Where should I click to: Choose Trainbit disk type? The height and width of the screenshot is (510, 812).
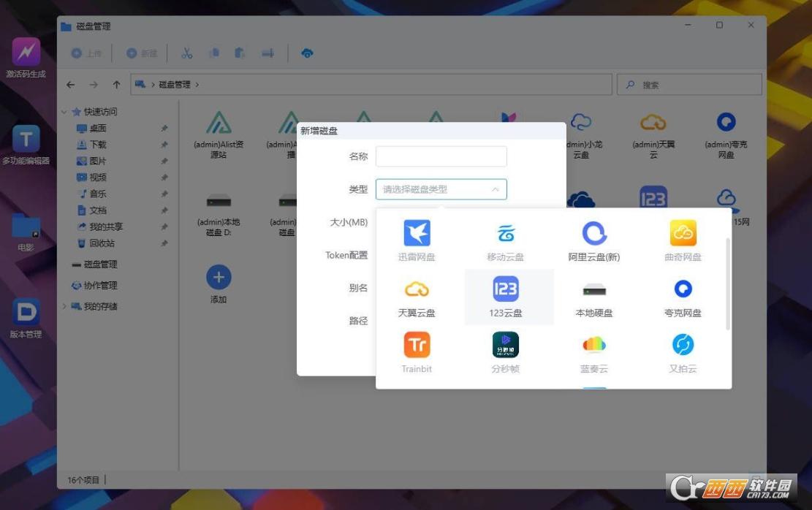(417, 353)
